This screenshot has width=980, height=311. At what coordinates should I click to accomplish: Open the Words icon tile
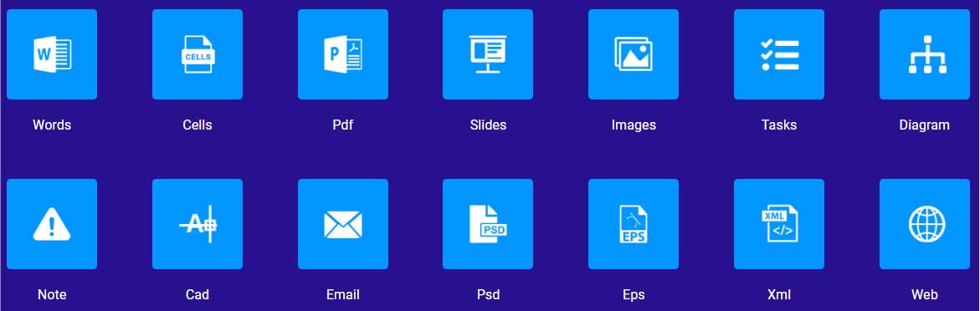point(52,54)
